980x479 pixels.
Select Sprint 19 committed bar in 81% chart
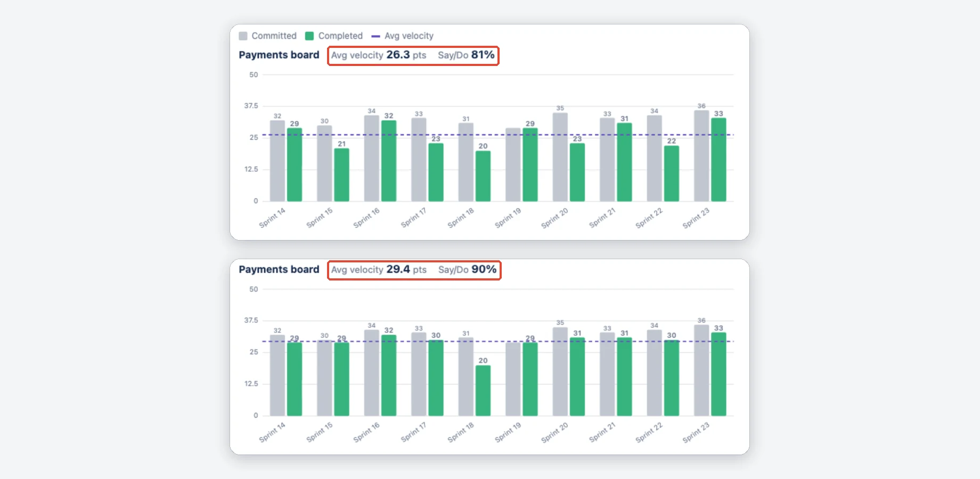tap(513, 164)
